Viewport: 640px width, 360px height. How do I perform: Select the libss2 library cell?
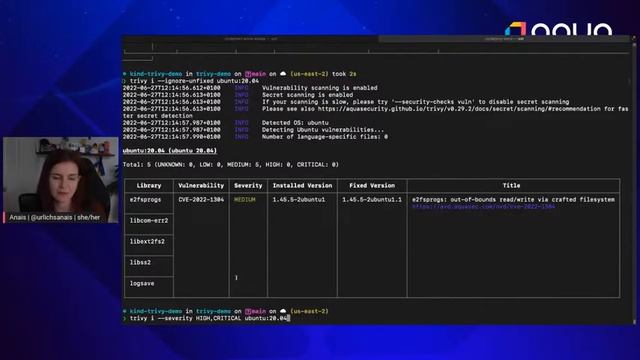(x=140, y=262)
